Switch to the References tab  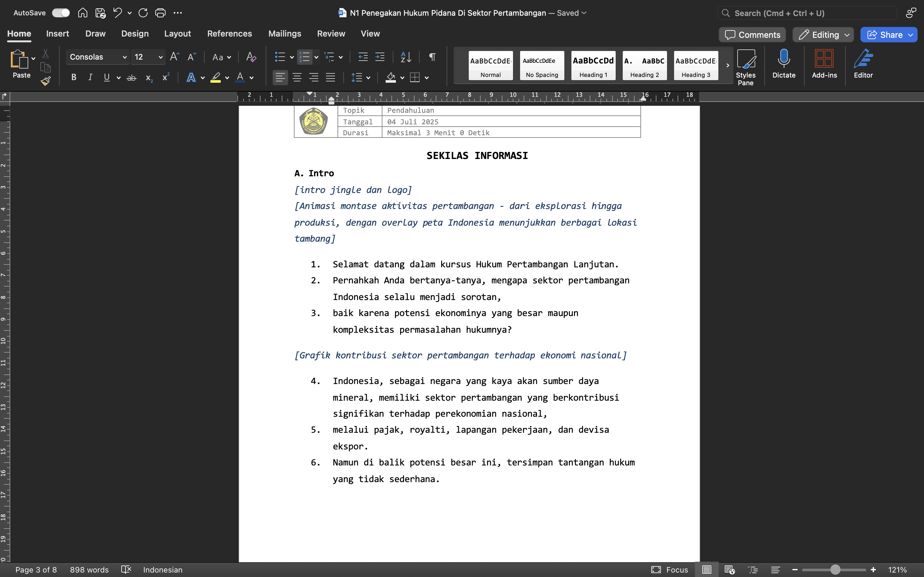[x=229, y=34]
